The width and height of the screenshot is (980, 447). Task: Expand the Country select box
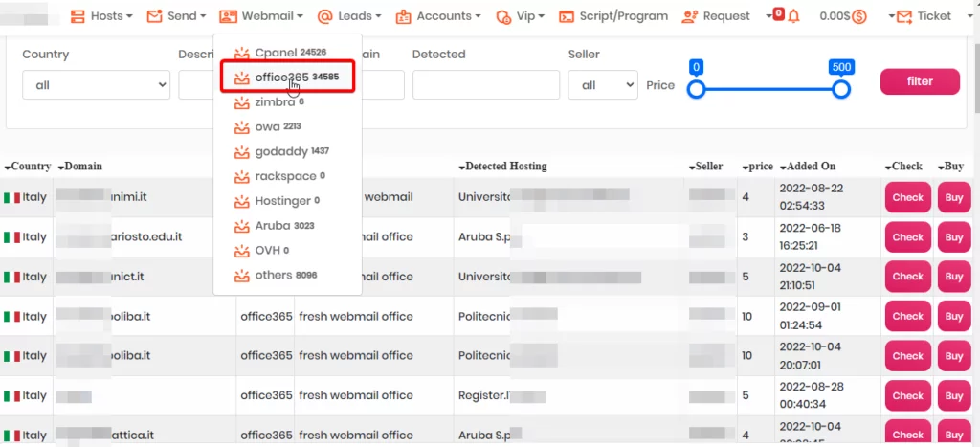[x=96, y=85]
